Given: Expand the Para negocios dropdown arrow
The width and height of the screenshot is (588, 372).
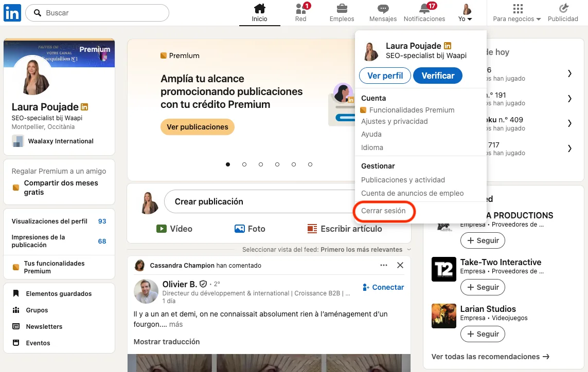Looking at the screenshot, I should point(539,19).
